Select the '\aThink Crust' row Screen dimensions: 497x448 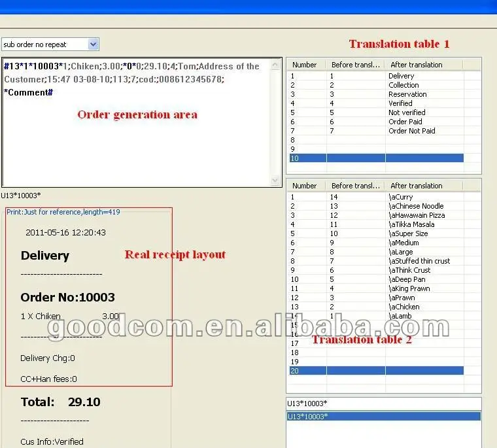click(377, 270)
